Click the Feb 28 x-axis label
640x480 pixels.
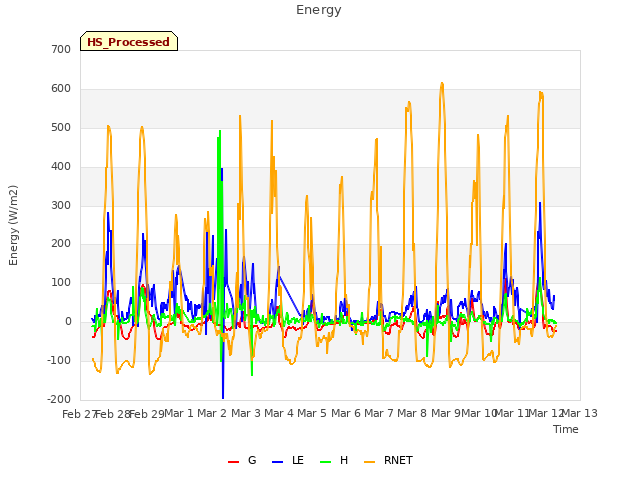pos(113,414)
